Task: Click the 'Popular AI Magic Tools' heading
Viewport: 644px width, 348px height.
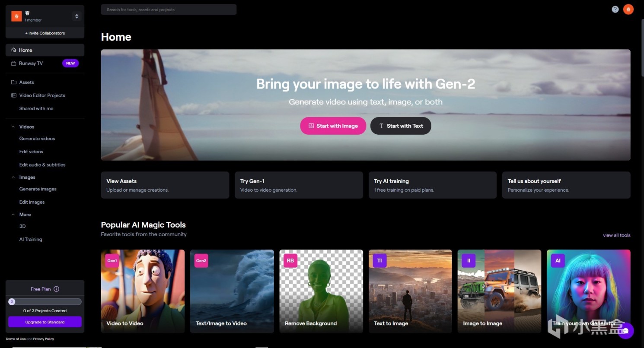Action: pos(143,225)
